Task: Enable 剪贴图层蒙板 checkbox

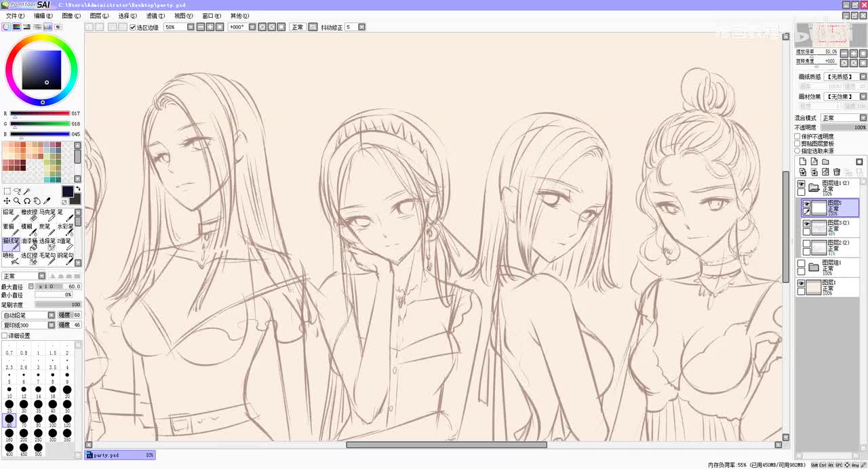Action: point(797,143)
